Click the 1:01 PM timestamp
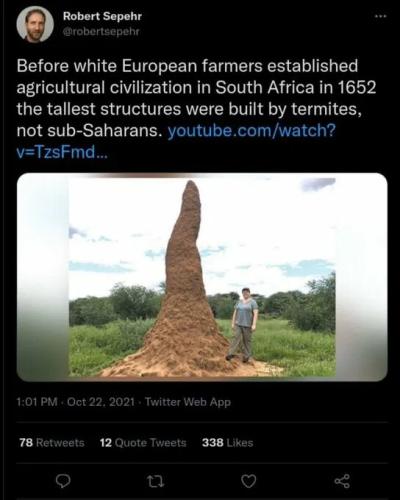The height and width of the screenshot is (500, 400). 37,402
